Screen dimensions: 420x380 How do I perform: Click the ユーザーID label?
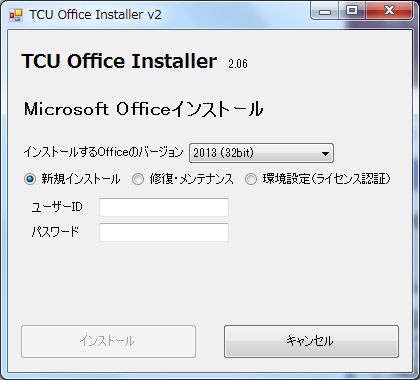click(57, 207)
